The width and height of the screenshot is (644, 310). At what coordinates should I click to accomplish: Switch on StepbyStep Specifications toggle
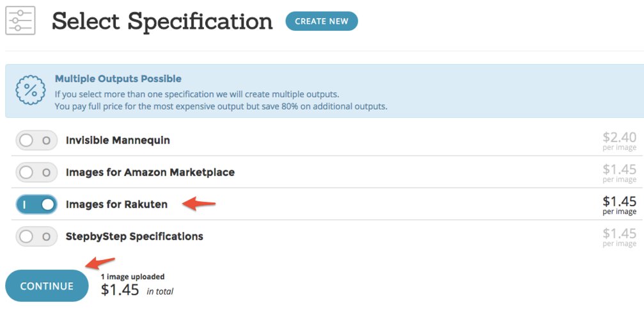click(36, 236)
